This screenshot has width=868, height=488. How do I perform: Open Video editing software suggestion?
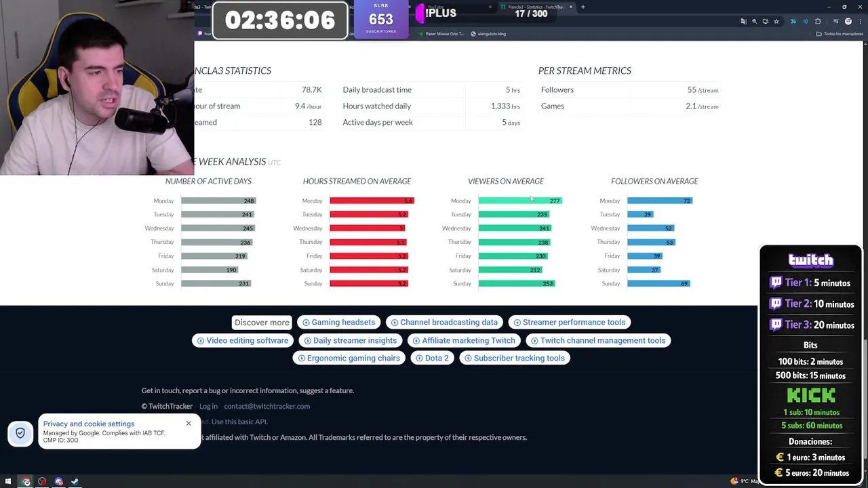click(243, 340)
